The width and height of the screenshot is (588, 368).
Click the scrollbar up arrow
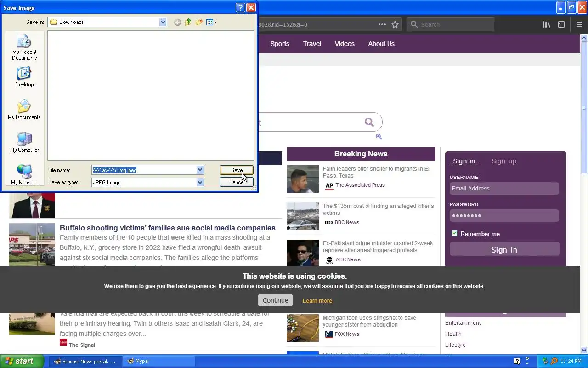[584, 37]
